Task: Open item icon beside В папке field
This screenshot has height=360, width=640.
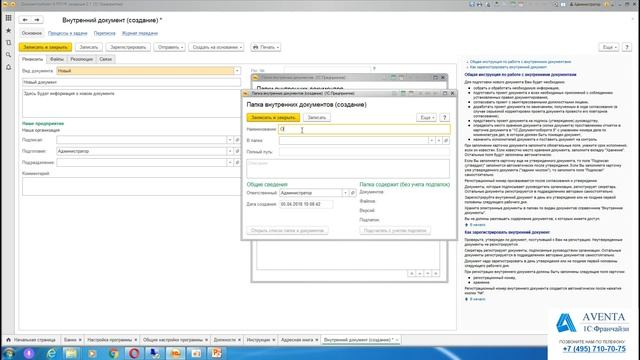Action: click(x=446, y=140)
